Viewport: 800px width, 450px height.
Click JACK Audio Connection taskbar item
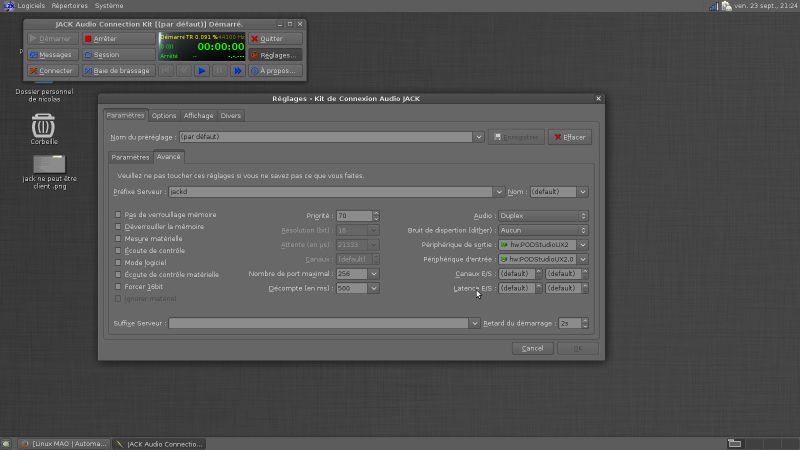click(159, 444)
